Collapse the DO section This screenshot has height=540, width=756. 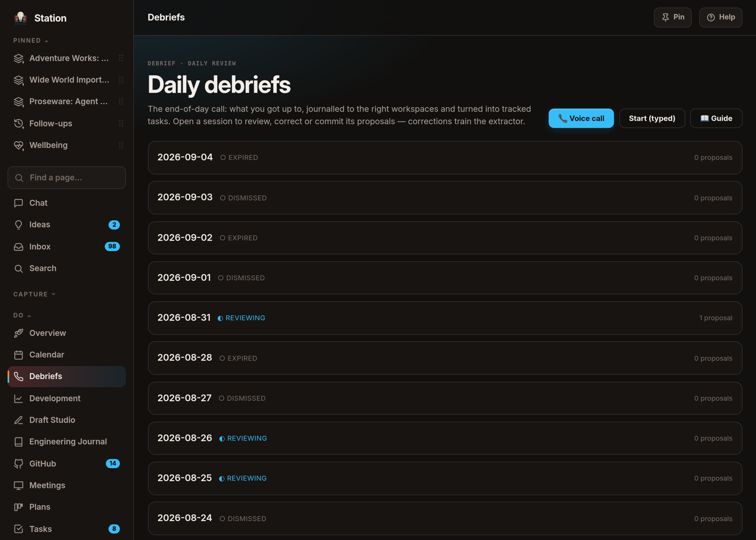(22, 315)
